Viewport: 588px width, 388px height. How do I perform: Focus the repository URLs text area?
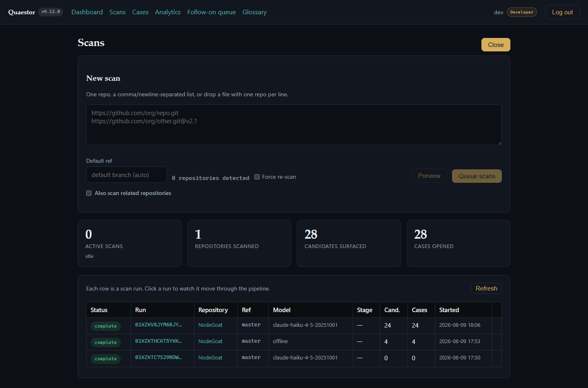[294, 125]
